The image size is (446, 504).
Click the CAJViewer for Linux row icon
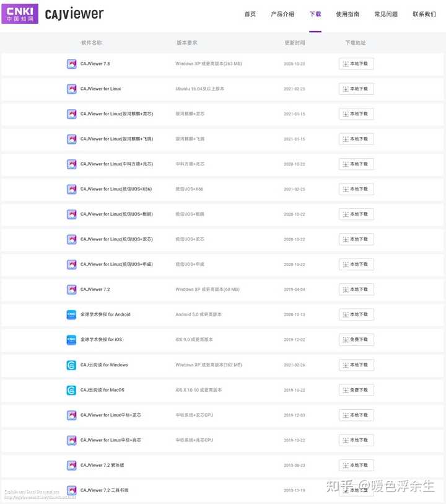coord(72,89)
